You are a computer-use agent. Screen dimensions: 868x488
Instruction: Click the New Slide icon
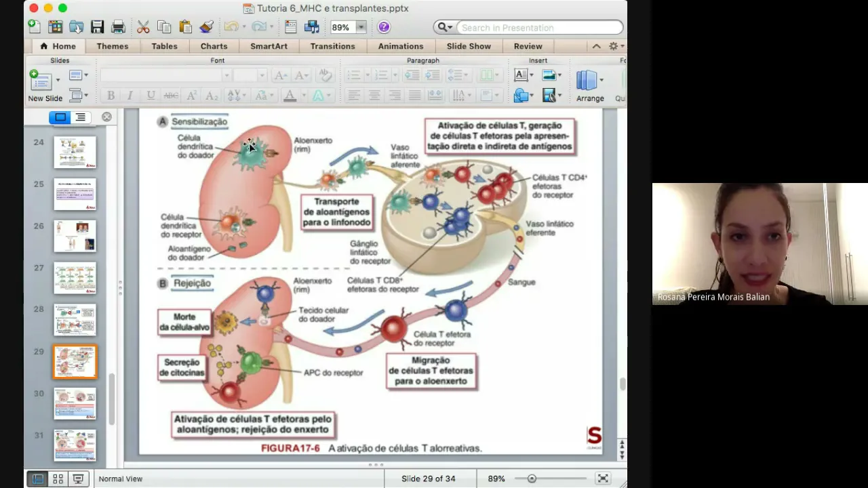tap(39, 80)
